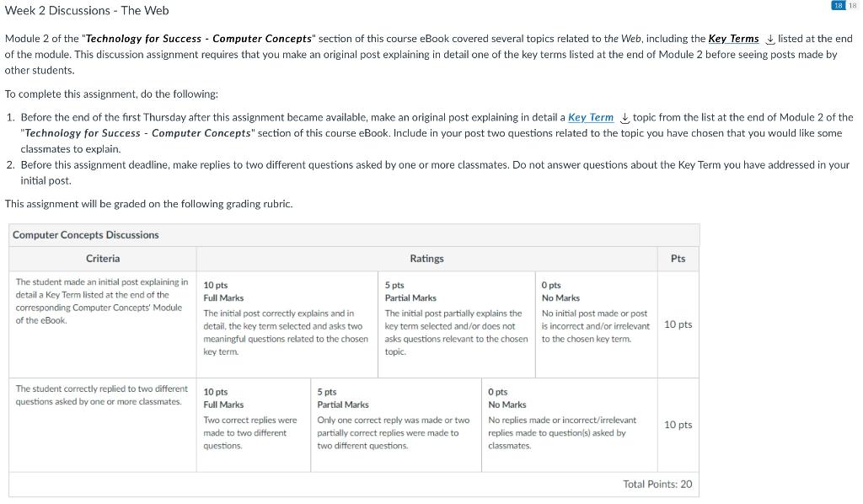
Task: Click the initial post criterion description
Action: coord(102,301)
